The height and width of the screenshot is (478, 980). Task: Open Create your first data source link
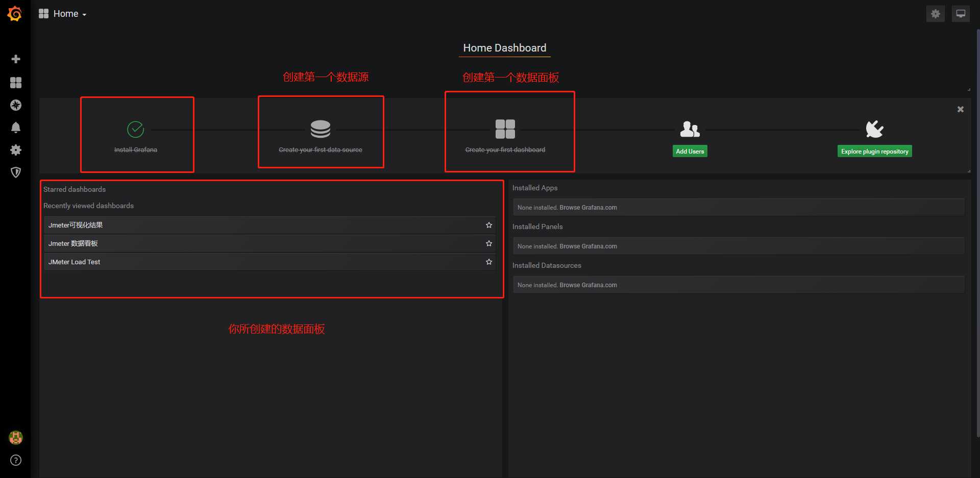click(x=321, y=149)
